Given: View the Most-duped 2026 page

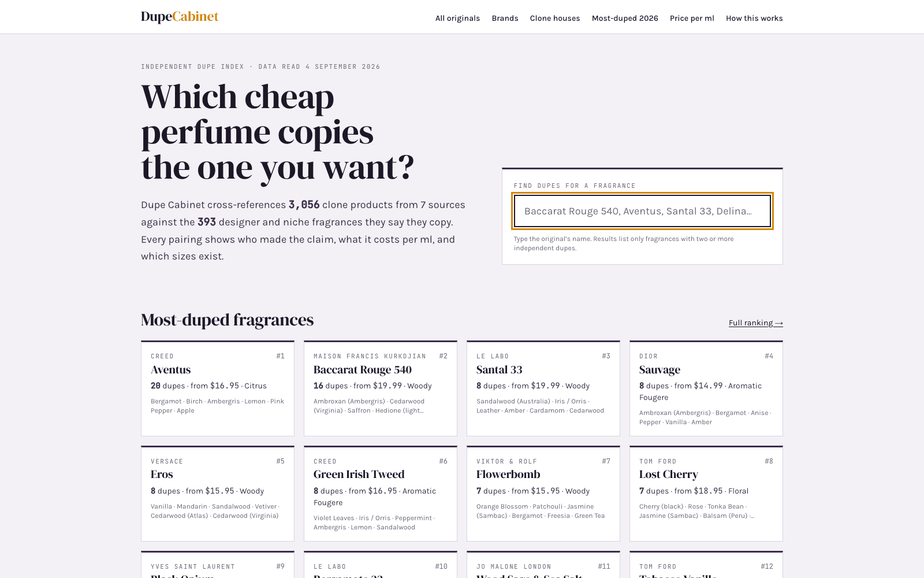Looking at the screenshot, I should tap(625, 18).
